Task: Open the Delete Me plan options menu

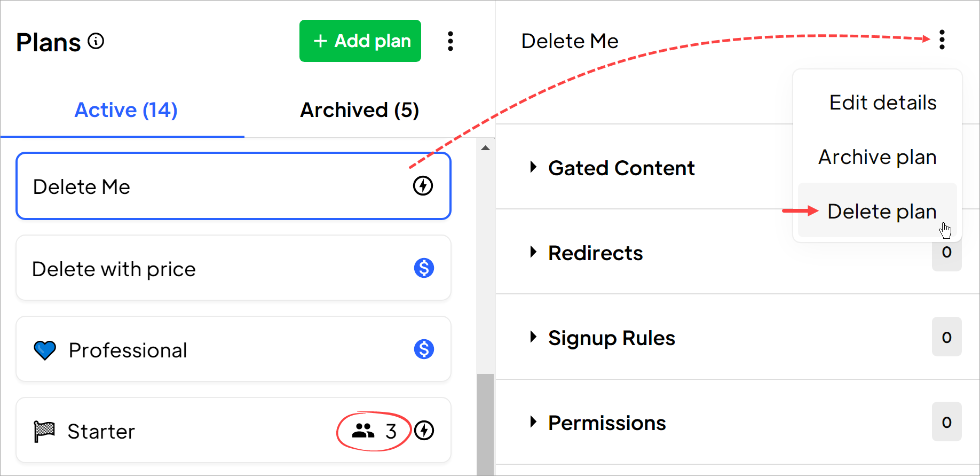Action: click(x=942, y=40)
